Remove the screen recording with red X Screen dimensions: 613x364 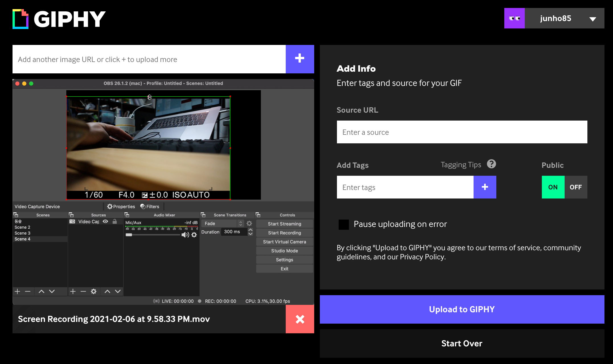point(300,319)
